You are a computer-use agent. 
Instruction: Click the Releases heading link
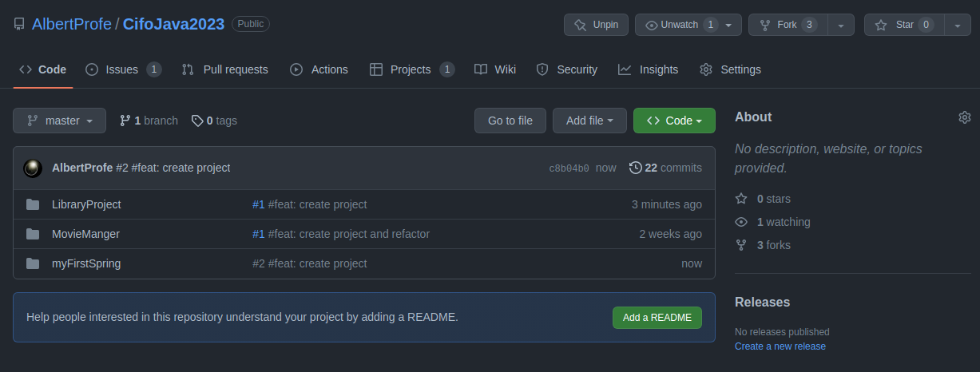763,303
